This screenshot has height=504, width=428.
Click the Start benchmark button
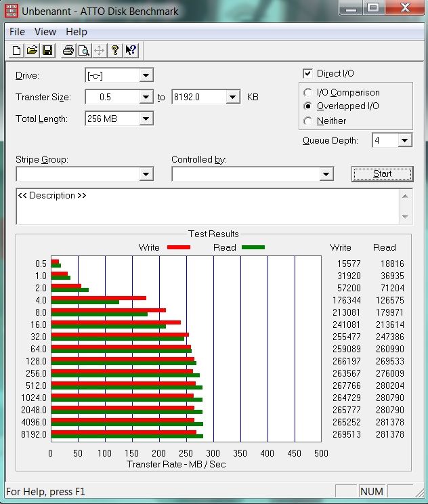coord(383,174)
